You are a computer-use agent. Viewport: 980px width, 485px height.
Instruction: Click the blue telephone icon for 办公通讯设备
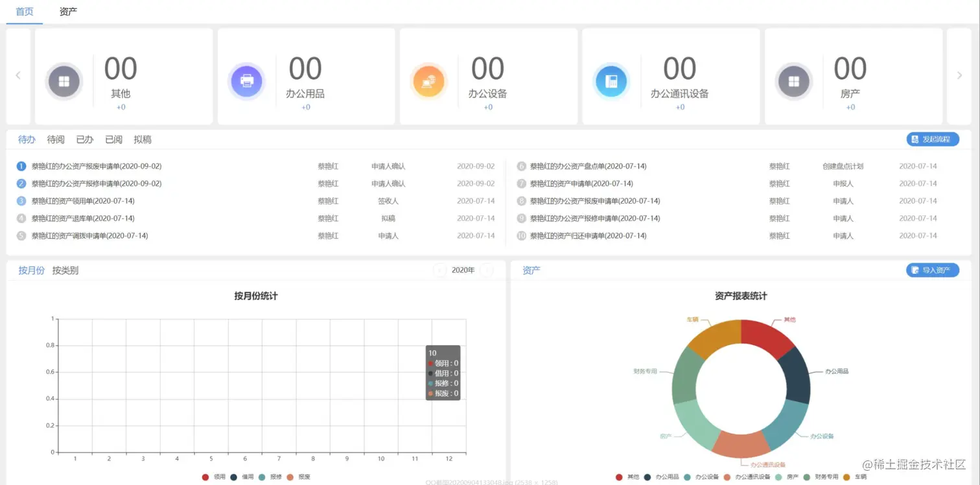click(x=611, y=82)
